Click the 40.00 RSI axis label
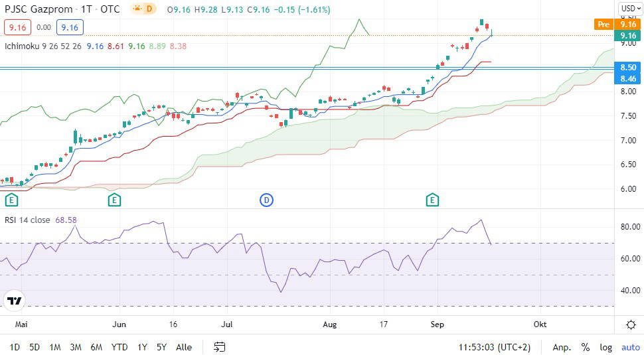This screenshot has height=355, width=644. 631,290
